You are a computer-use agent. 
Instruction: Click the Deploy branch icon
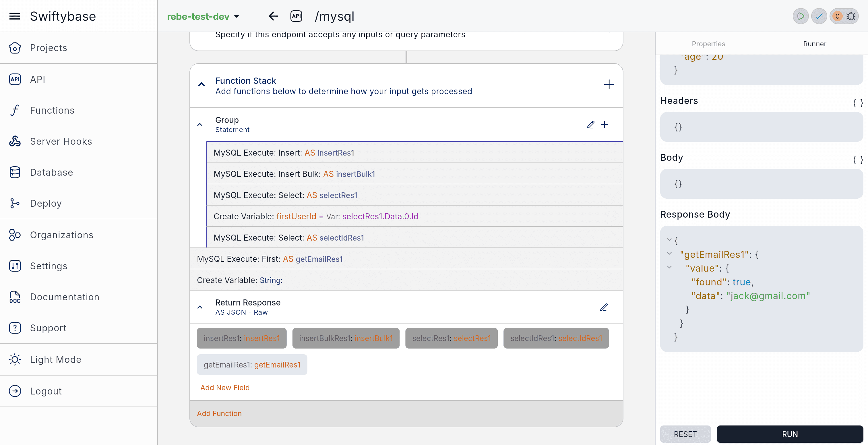click(x=15, y=203)
